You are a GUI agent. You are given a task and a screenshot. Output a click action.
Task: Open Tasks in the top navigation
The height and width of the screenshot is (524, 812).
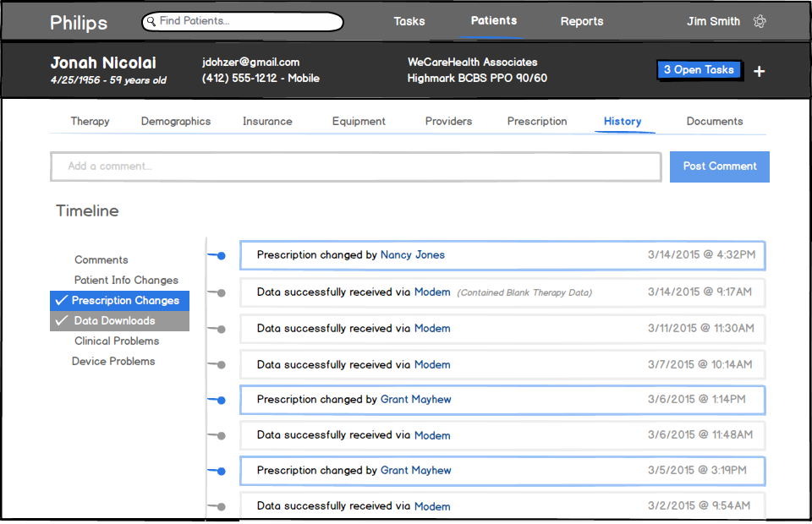click(409, 22)
